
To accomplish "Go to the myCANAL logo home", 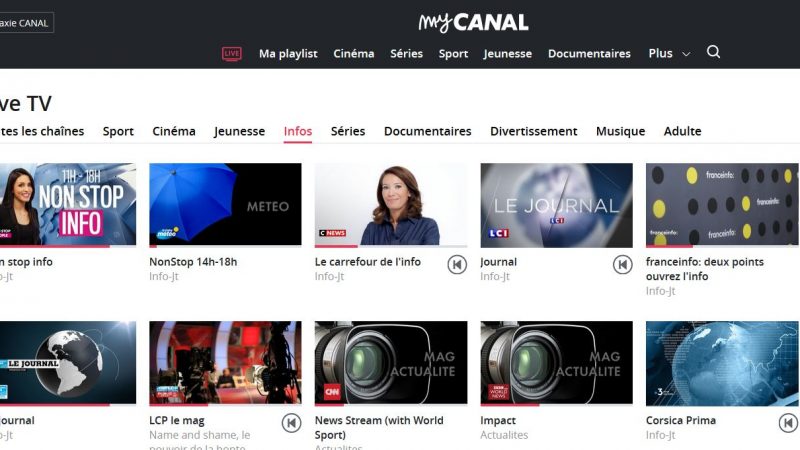I will tap(473, 22).
